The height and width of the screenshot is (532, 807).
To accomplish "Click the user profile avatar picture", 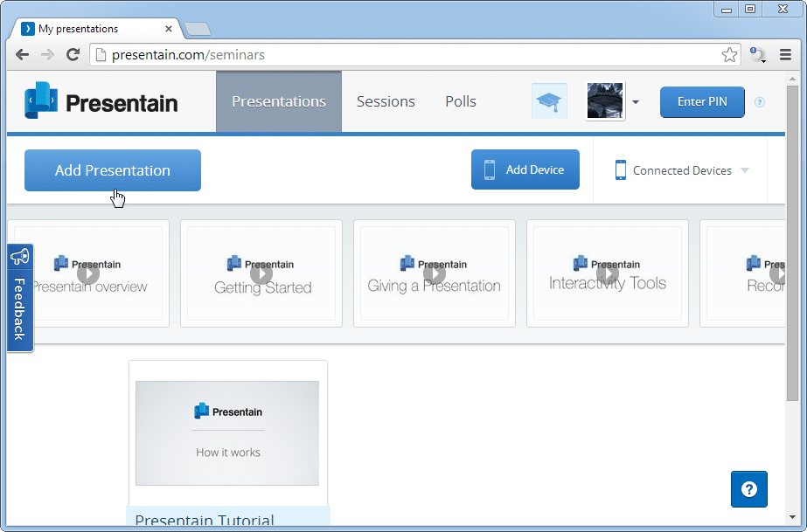I will 604,101.
